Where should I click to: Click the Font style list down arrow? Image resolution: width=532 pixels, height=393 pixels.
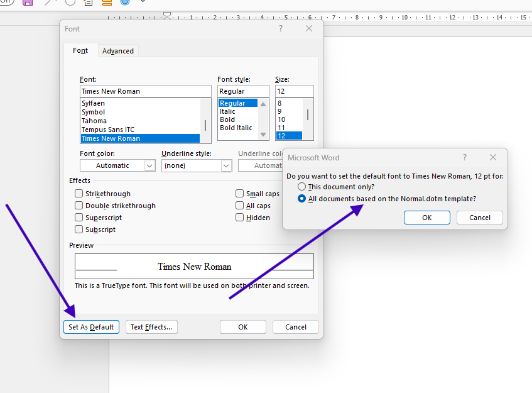263,135
